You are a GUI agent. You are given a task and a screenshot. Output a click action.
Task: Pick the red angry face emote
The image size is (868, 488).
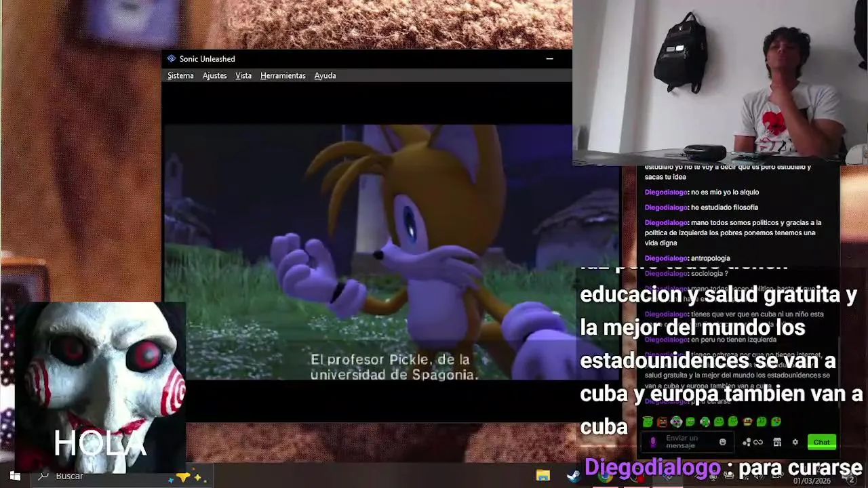663,422
